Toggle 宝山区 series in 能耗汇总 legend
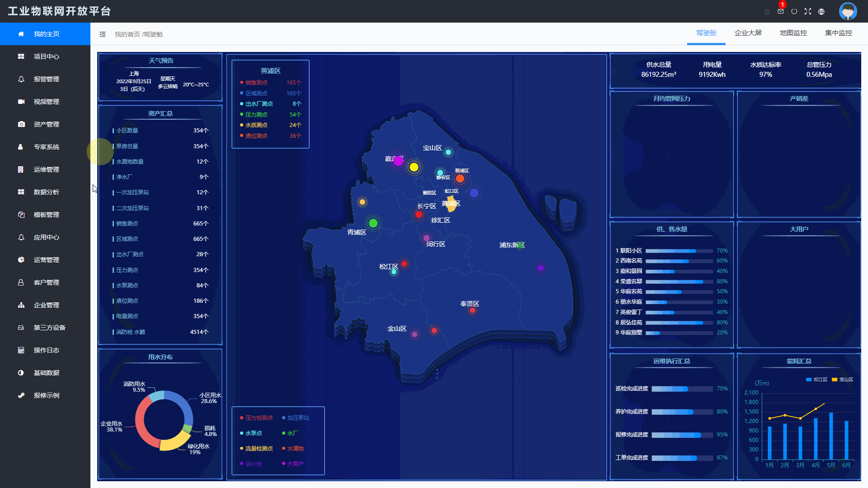Screen dimensions: 868x488 click(x=842, y=380)
